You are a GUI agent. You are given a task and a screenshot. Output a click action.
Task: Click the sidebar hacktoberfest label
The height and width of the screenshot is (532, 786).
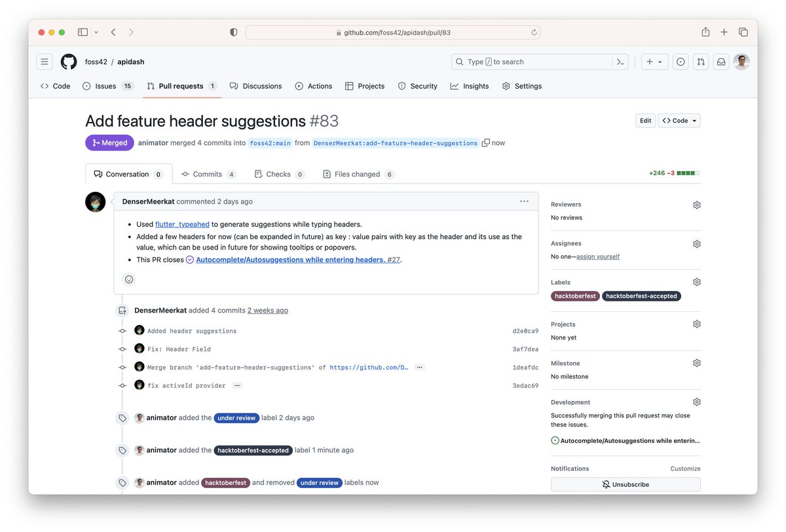(x=575, y=296)
